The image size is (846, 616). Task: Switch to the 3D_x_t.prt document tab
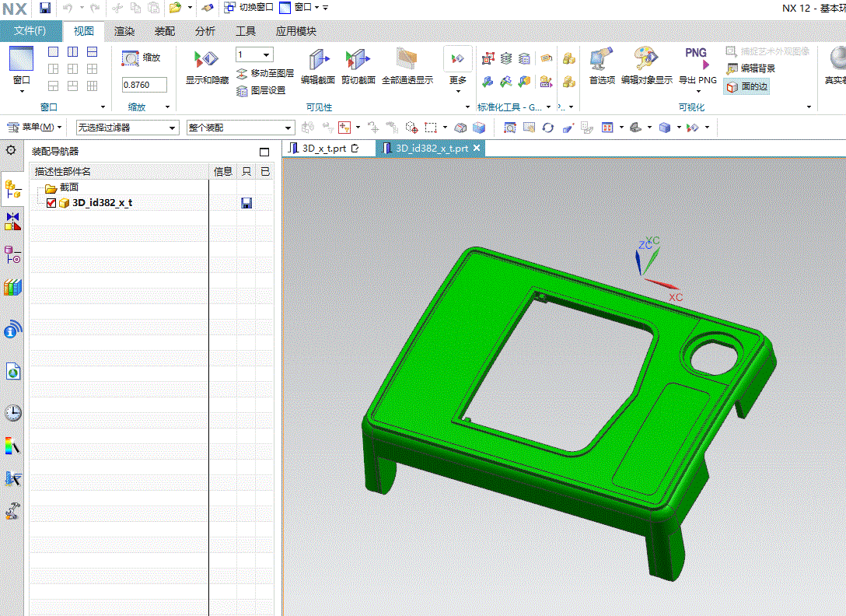323,148
